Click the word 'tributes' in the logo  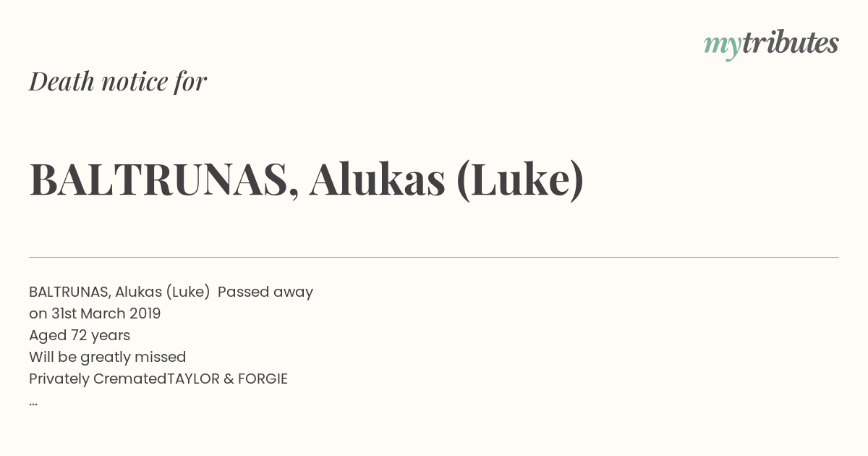point(791,43)
